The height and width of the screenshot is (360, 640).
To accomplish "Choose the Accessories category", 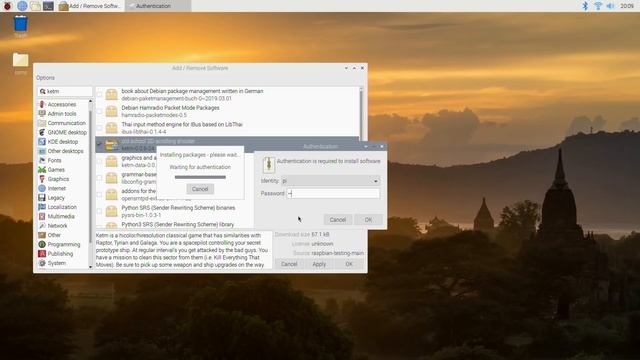I will coord(62,104).
